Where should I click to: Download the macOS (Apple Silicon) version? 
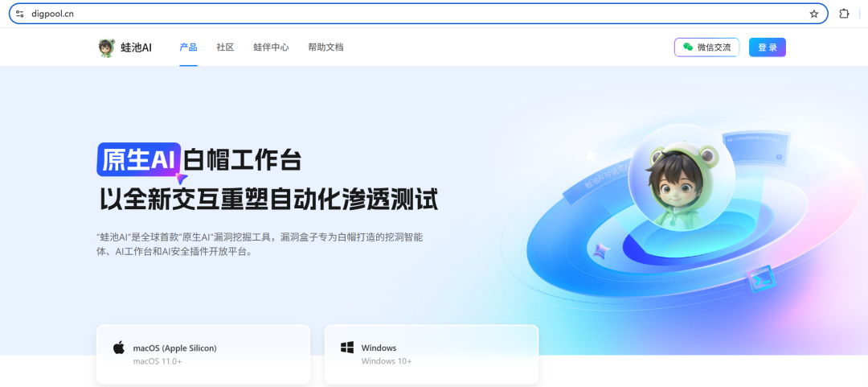pos(203,354)
